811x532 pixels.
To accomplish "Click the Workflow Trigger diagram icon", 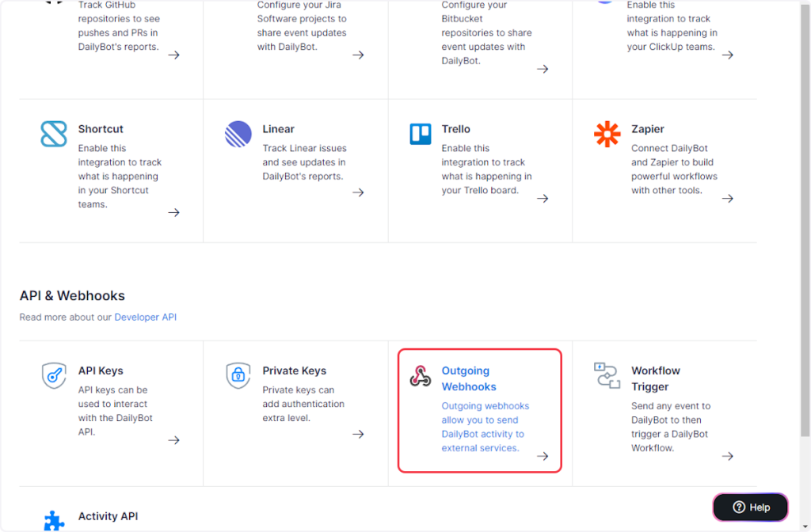I will coord(607,376).
